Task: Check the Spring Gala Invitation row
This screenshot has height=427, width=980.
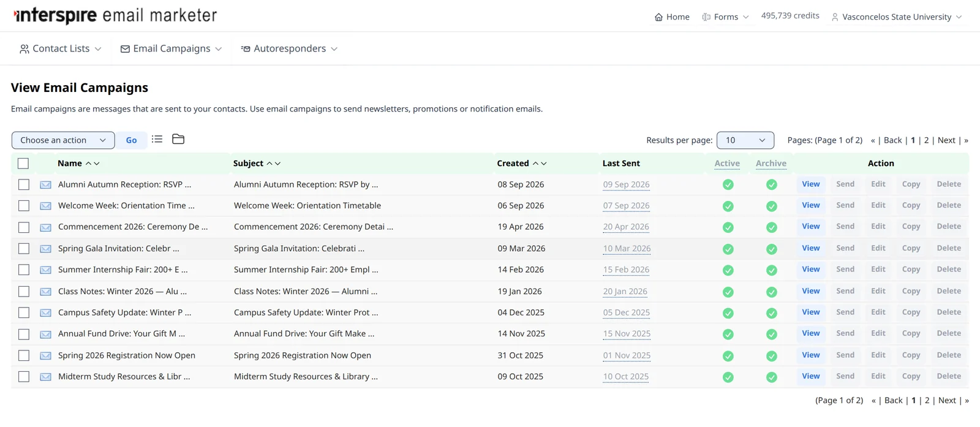Action: [x=24, y=249]
